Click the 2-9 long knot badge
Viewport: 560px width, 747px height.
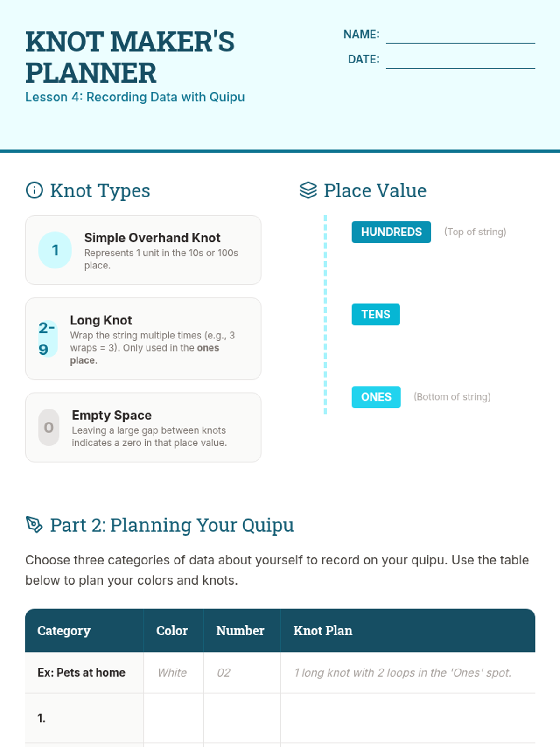[x=48, y=339]
